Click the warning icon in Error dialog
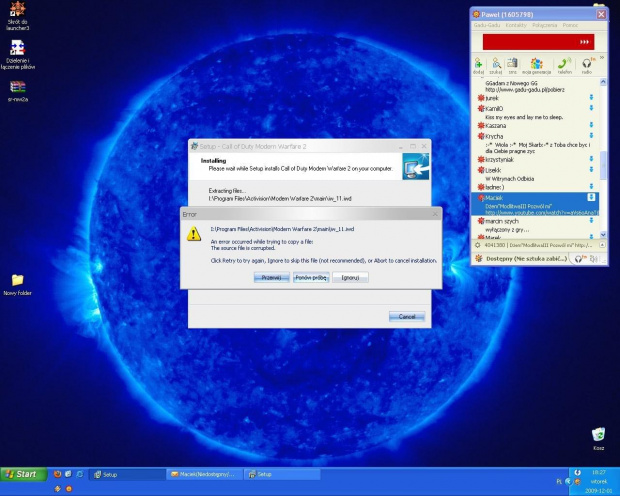Screen dimensions: 620x496 click(x=193, y=234)
